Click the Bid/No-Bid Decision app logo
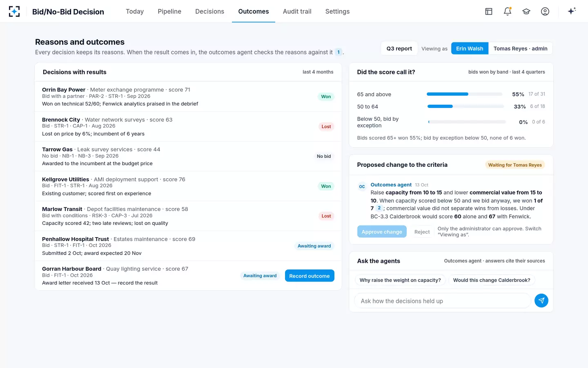 click(x=14, y=11)
